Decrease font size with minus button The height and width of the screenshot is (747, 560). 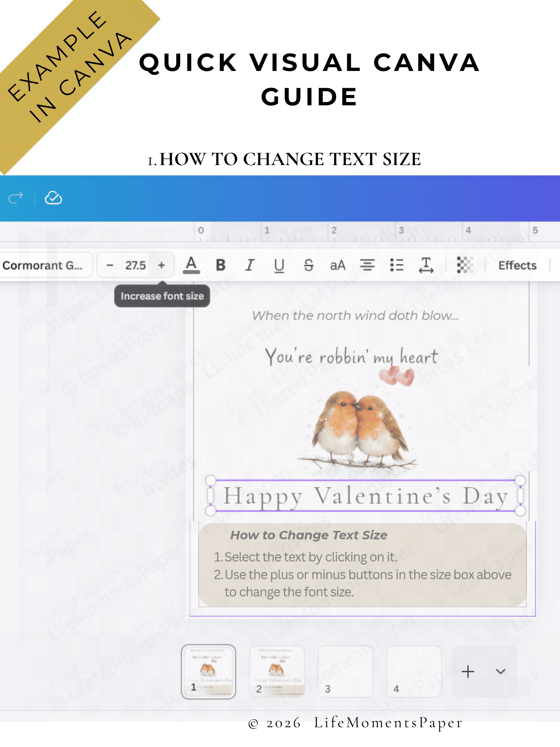110,265
